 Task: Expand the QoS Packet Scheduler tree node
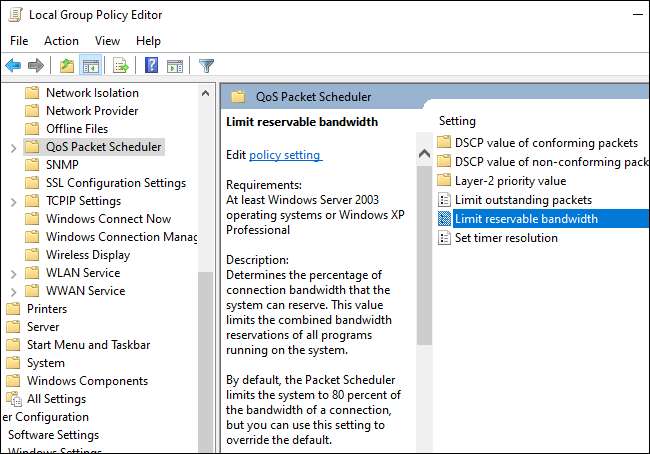click(12, 147)
